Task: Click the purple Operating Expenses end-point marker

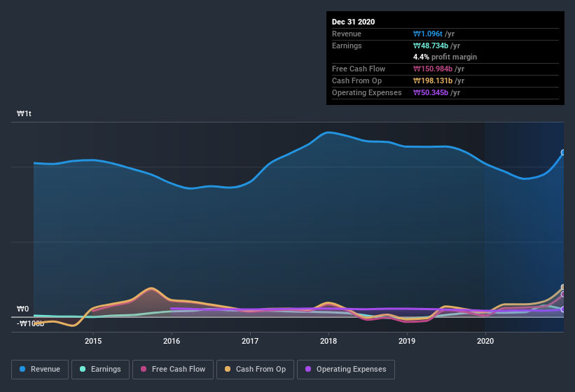Action: (563, 309)
